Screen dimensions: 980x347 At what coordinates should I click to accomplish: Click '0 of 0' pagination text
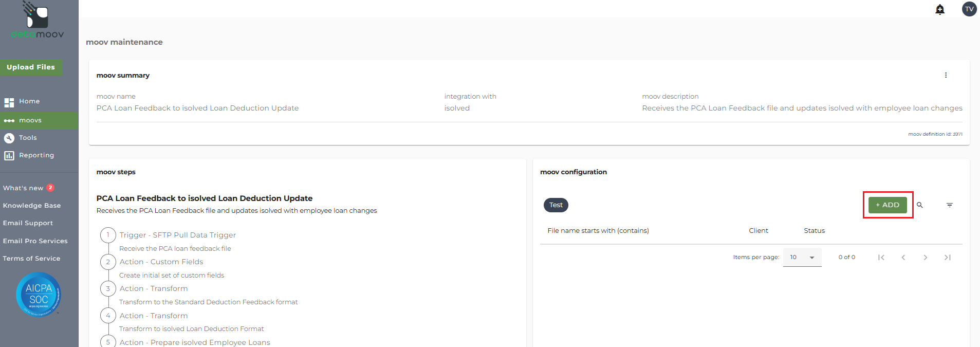847,257
